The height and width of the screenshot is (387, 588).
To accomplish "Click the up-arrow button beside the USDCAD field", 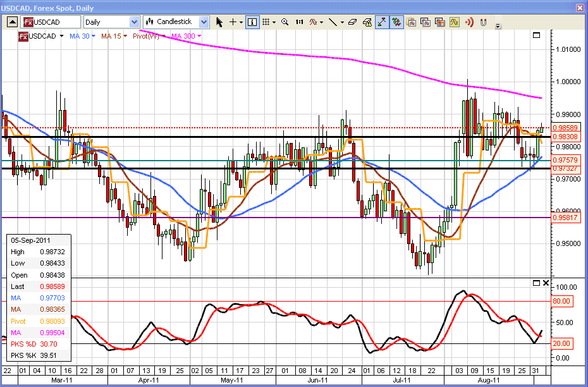I will (x=11, y=21).
